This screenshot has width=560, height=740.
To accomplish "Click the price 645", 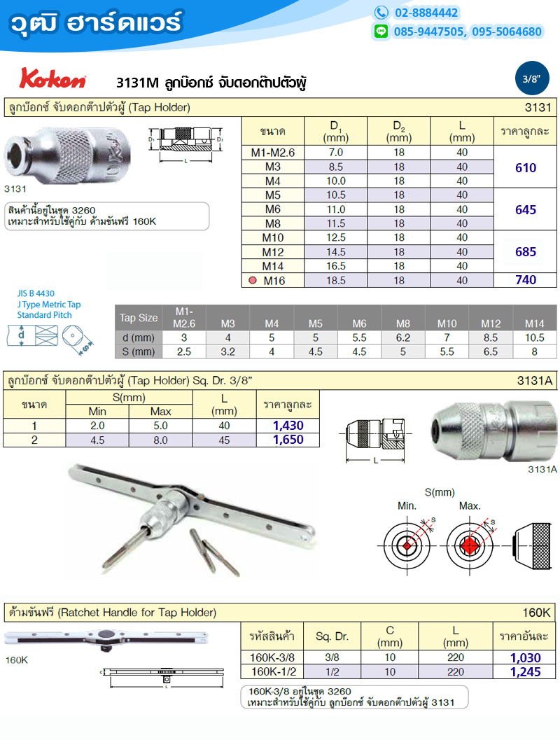I will tap(526, 209).
